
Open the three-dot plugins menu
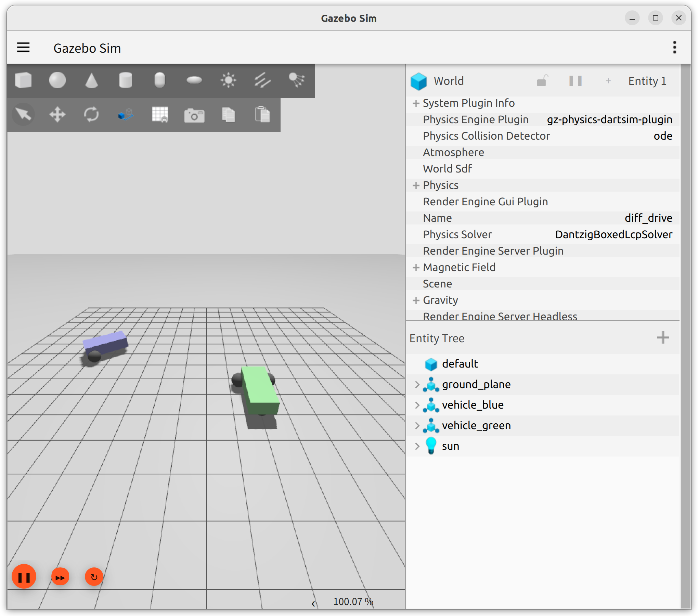pyautogui.click(x=674, y=47)
